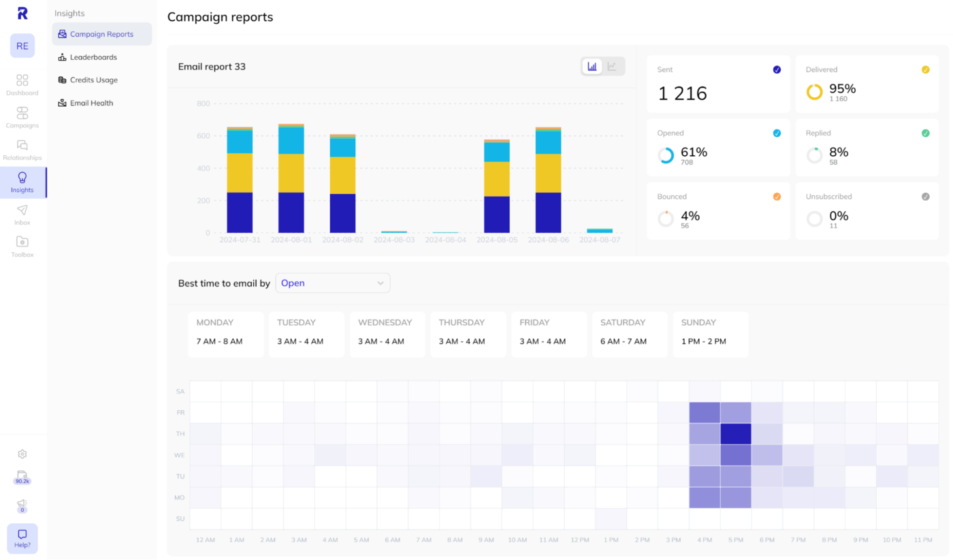Viewport: 953px width, 560px height.
Task: Click the Monday 4 PM heatmap cell
Action: pyautogui.click(x=705, y=498)
